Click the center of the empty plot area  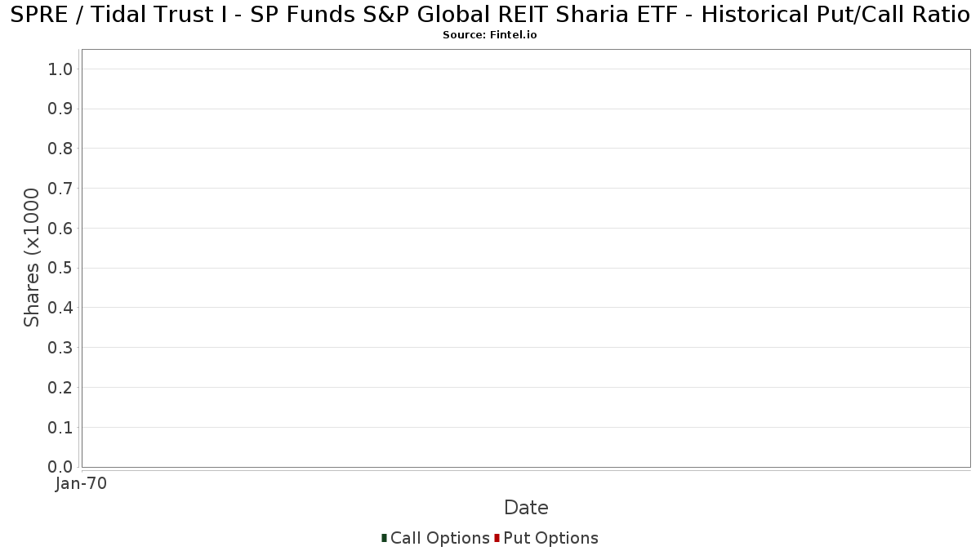526,258
